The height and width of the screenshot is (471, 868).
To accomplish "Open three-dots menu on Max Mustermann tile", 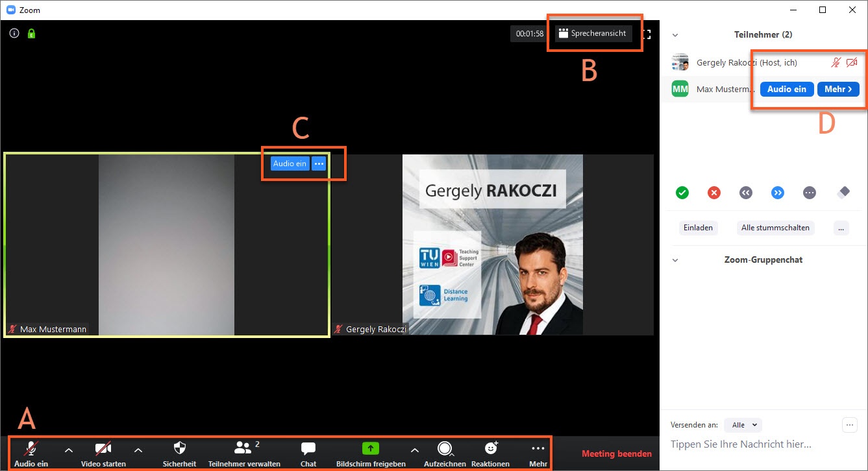I will click(x=318, y=163).
